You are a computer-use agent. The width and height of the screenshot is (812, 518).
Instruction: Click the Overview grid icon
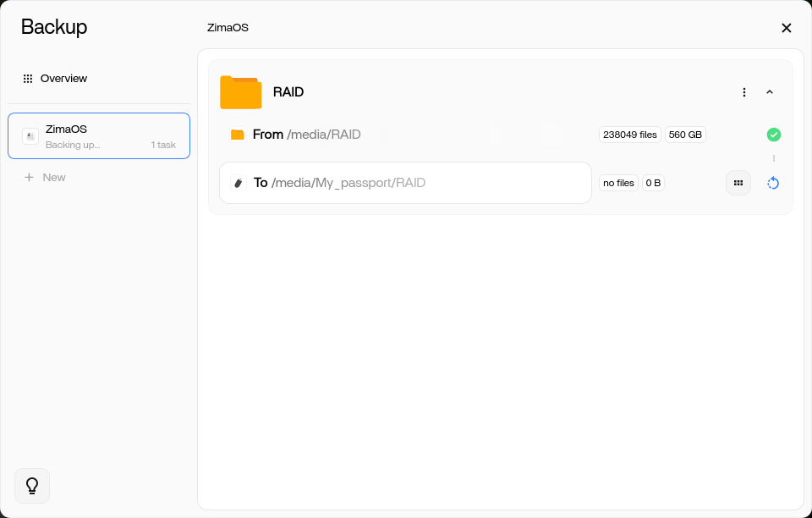[x=28, y=79]
